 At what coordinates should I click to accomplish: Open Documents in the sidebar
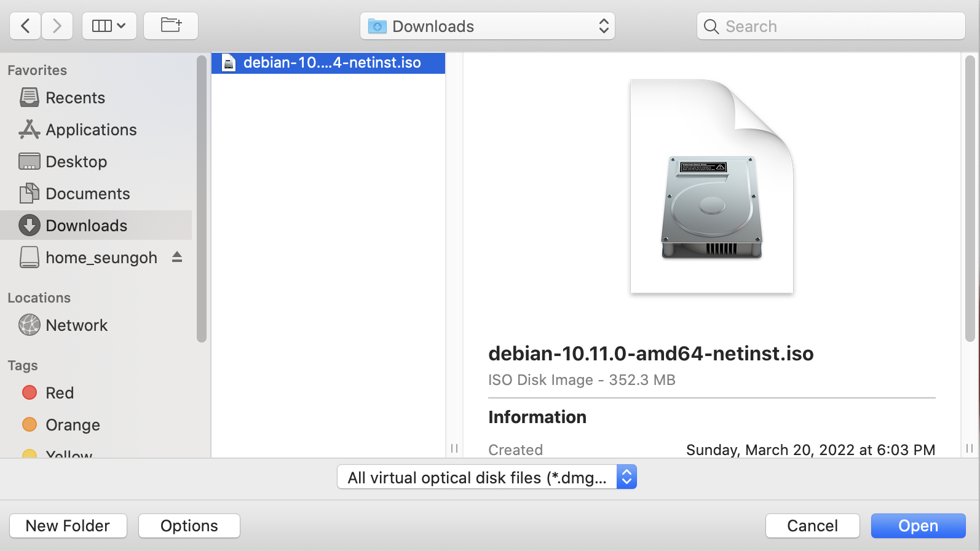tap(96, 194)
